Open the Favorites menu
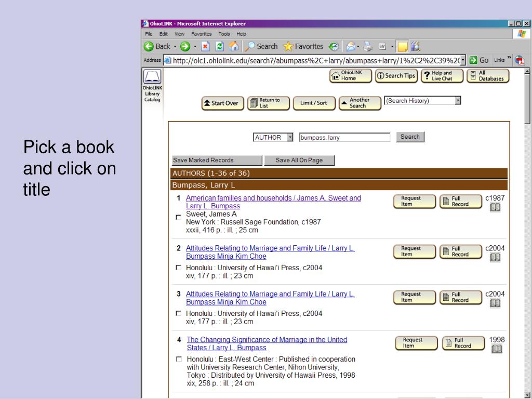Viewport: 532px width, 399px height. click(x=201, y=34)
